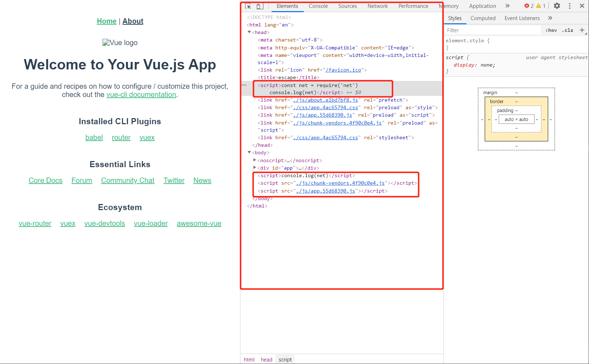Click the error count indicator
This screenshot has width=589, height=364.
point(529,6)
